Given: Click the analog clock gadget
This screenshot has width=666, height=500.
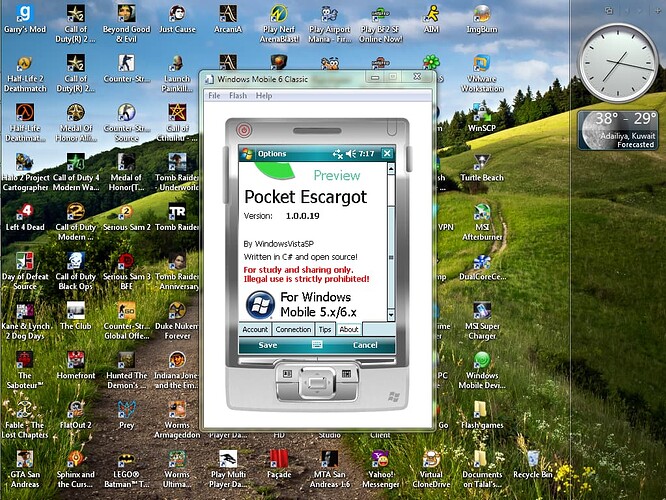Looking at the screenshot, I should click(x=618, y=63).
